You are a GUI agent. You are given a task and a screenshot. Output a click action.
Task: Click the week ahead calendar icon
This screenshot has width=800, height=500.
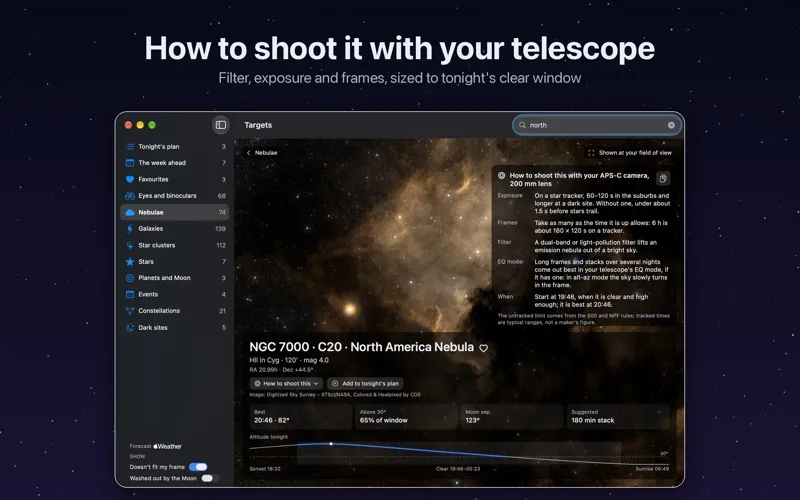coord(130,163)
